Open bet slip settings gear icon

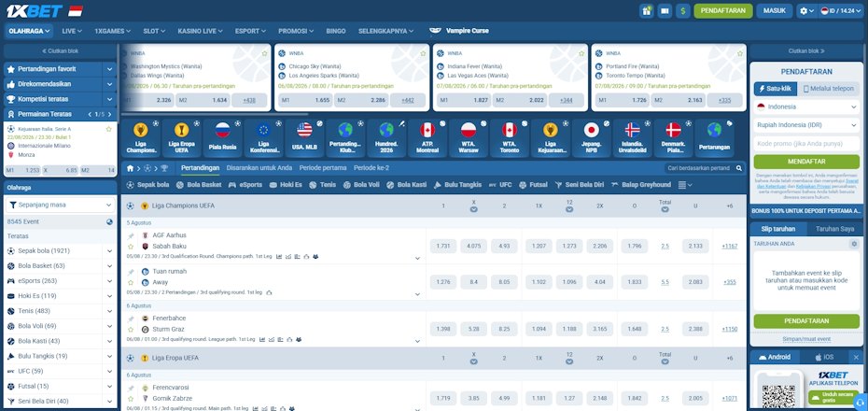tap(854, 244)
